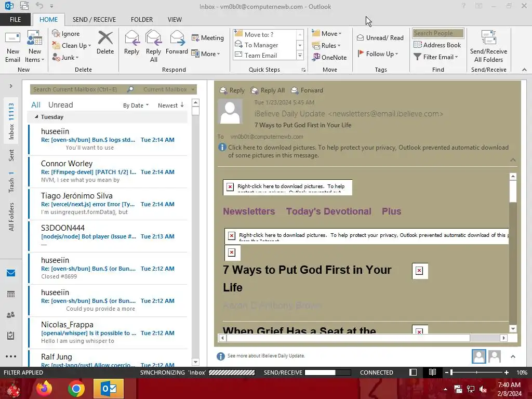This screenshot has width=532, height=399.
Task: Collapse the Tuesday group
Action: tap(36, 117)
